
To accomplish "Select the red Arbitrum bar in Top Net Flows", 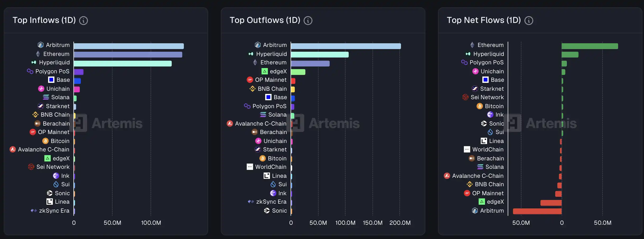I will coord(537,211).
